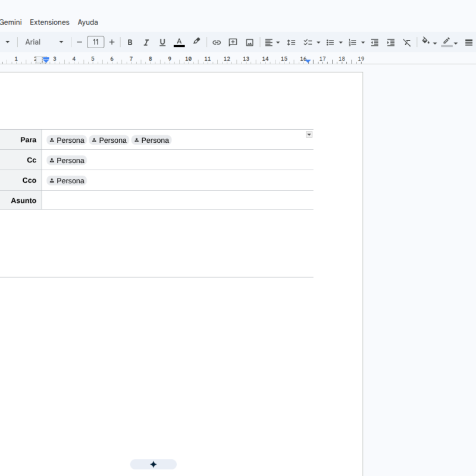Increase the font size with plus
This screenshot has width=476, height=476.
tap(112, 42)
